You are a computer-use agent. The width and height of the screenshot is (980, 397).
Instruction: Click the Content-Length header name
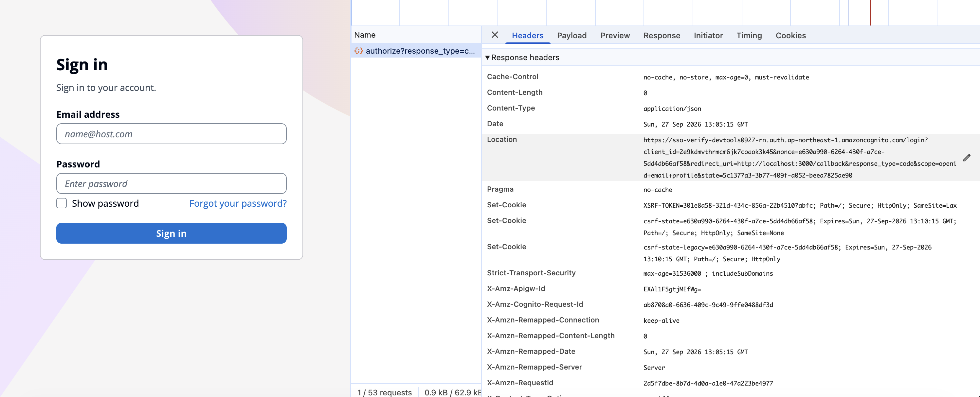[x=514, y=92]
